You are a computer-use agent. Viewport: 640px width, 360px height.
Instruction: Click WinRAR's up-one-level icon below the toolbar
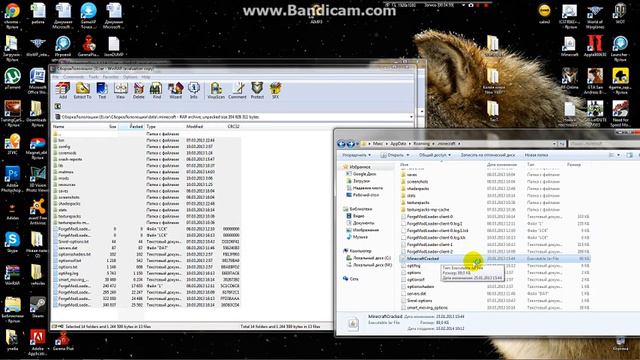click(x=58, y=106)
